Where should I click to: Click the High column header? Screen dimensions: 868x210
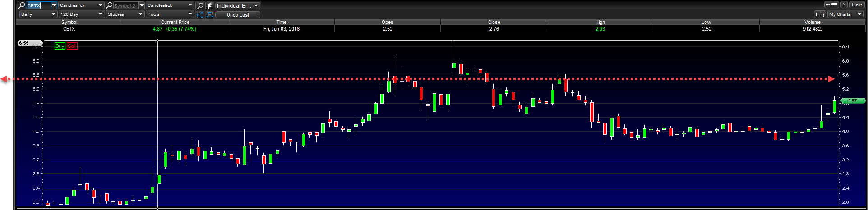point(600,22)
